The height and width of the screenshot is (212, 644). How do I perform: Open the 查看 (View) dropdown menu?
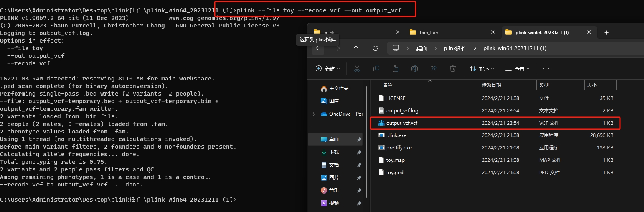coord(517,69)
